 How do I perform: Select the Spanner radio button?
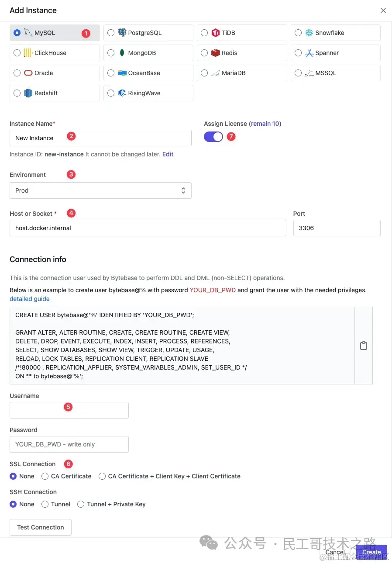pyautogui.click(x=298, y=53)
